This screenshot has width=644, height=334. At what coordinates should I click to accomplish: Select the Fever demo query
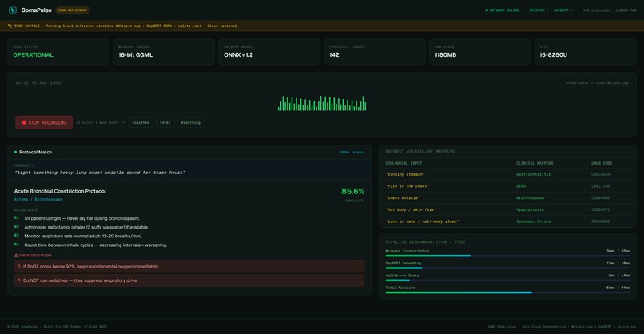(165, 122)
